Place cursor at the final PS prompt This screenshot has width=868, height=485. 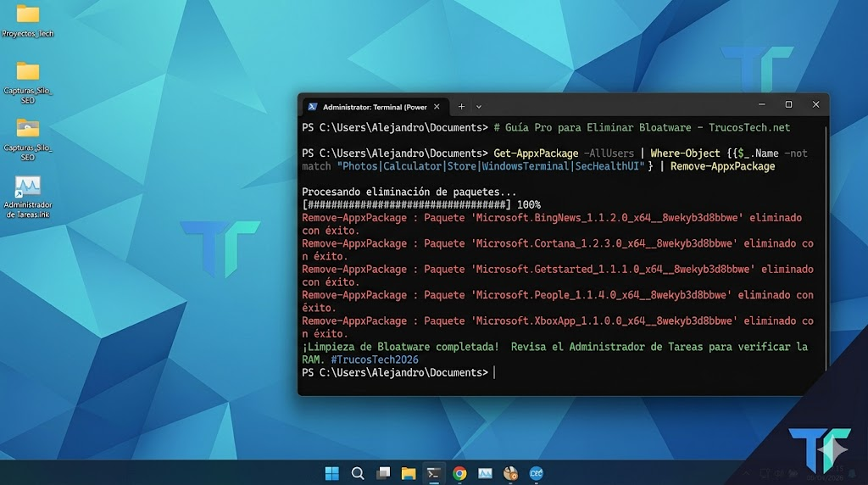click(x=495, y=372)
